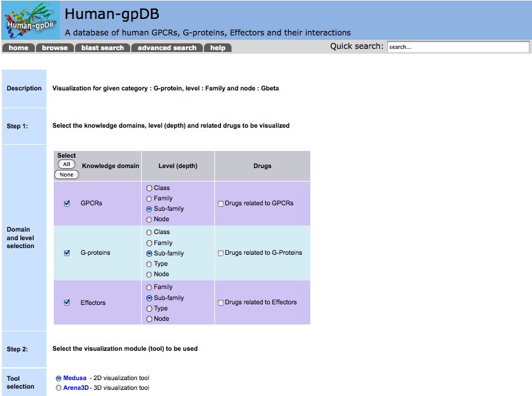Select Node level for Effectors
532x396 pixels.
149,319
